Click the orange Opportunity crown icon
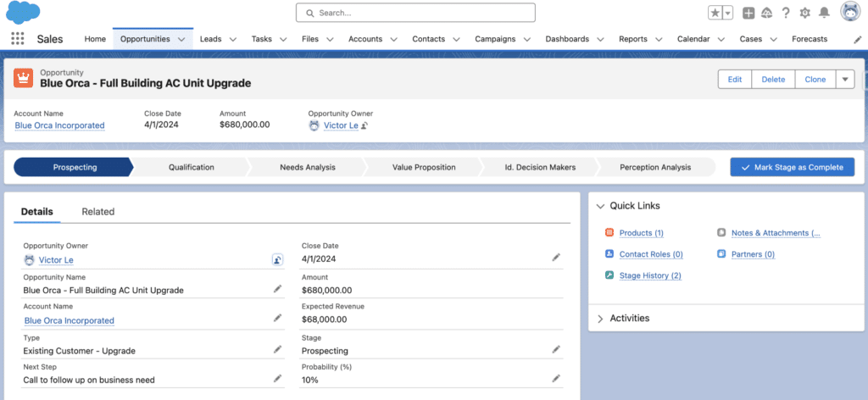Screen dimensions: 868x400 click(x=23, y=79)
